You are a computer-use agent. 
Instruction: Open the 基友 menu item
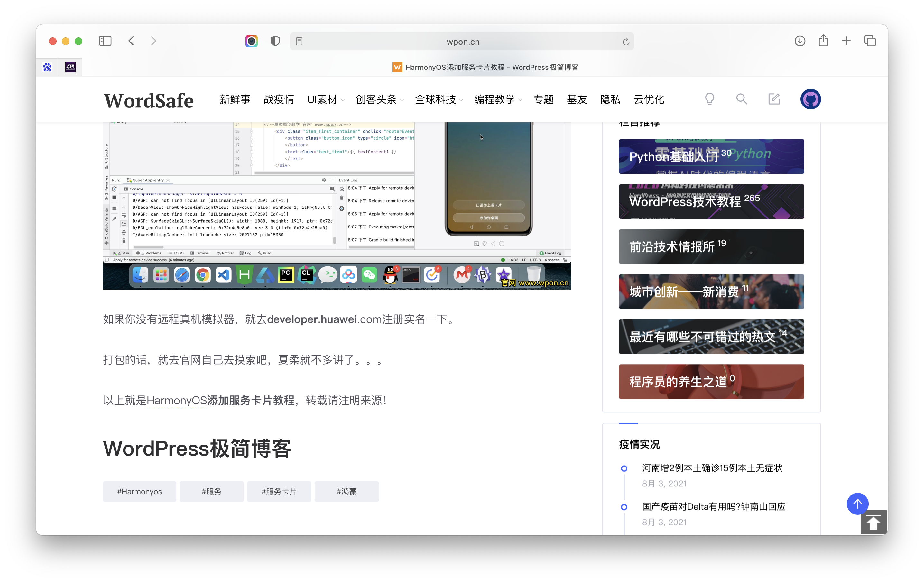(577, 99)
